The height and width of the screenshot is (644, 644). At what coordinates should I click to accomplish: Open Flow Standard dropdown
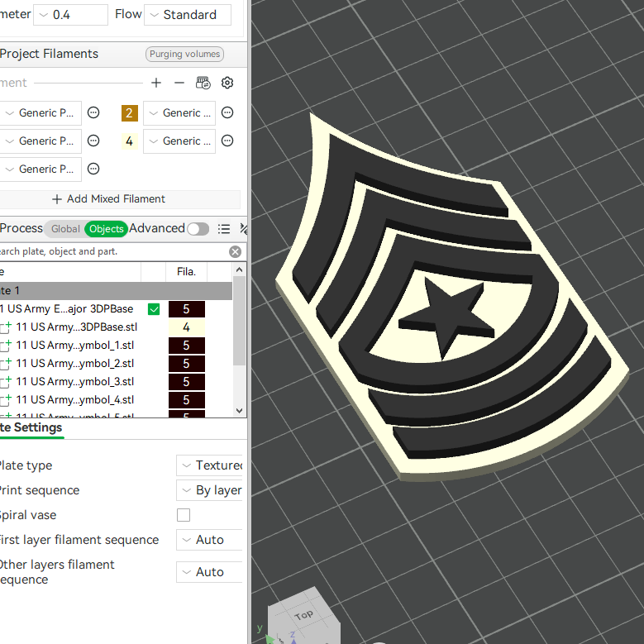point(188,15)
